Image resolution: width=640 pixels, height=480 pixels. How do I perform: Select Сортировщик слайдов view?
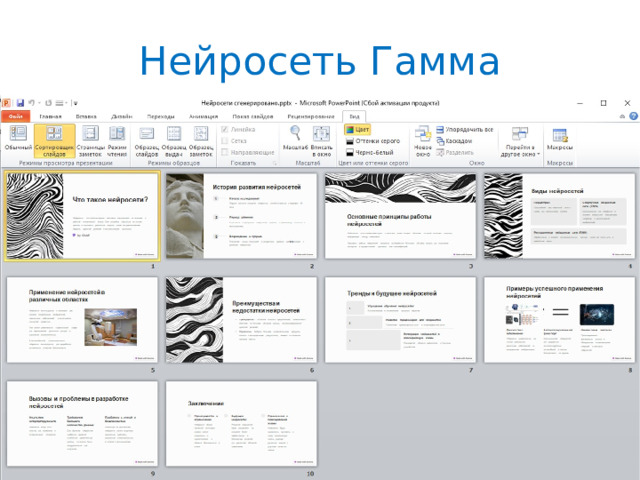(54, 141)
